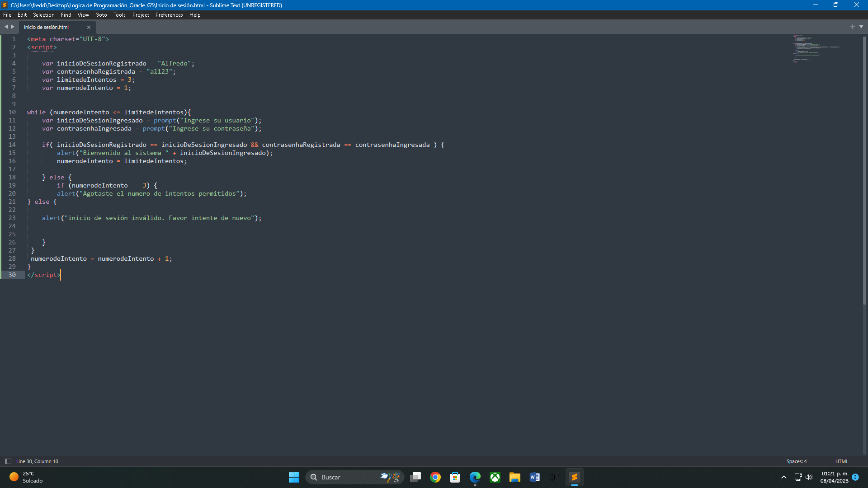Click the Sublime Text taskbar icon

click(x=575, y=477)
